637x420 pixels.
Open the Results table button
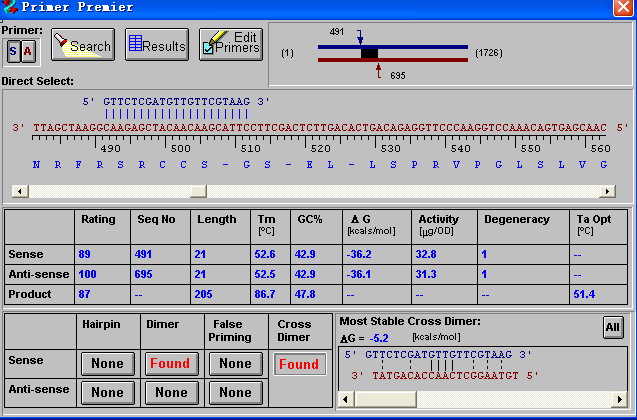tap(156, 45)
